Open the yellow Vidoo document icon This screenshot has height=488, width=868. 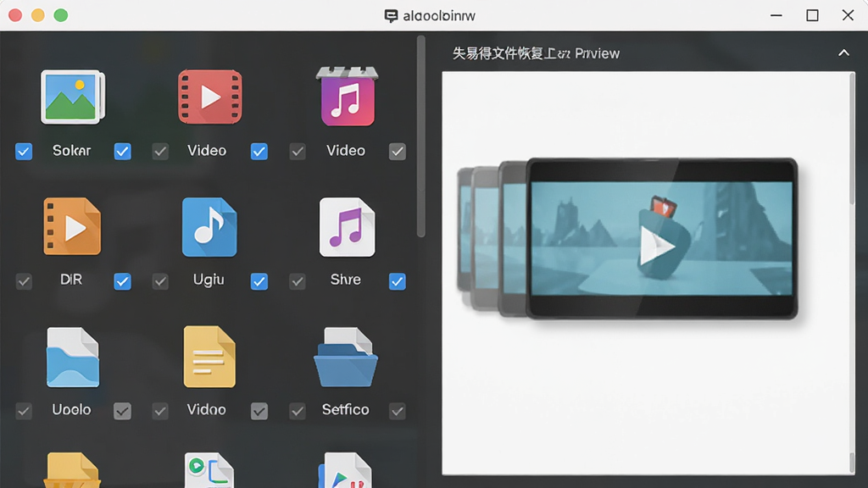click(209, 357)
